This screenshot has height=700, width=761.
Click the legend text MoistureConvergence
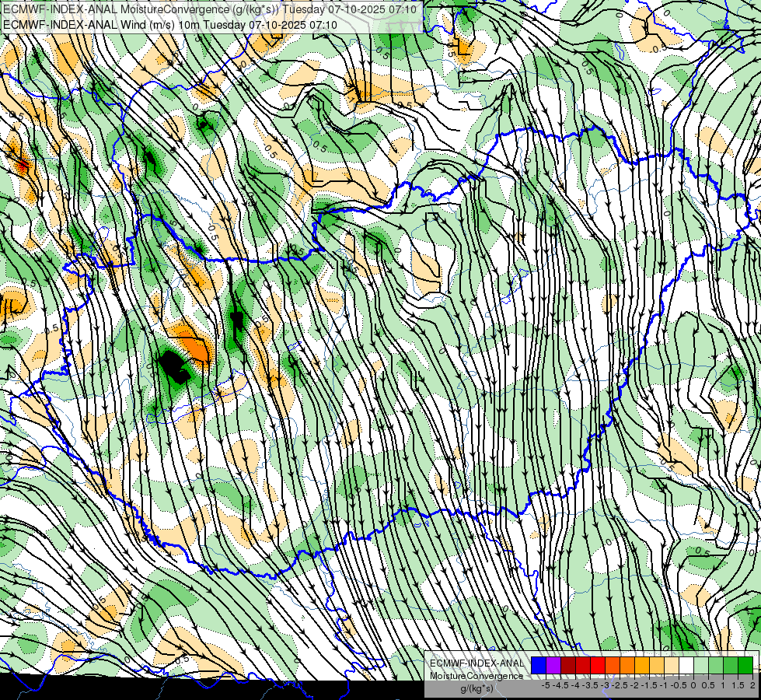[x=476, y=676]
